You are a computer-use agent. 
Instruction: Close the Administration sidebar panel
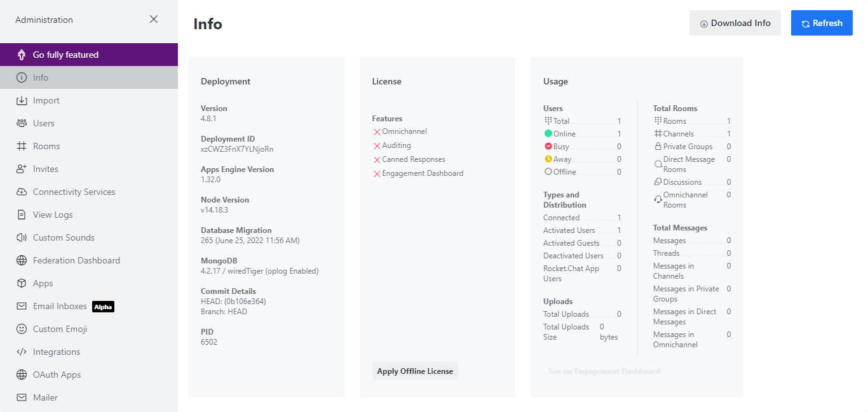tap(154, 19)
